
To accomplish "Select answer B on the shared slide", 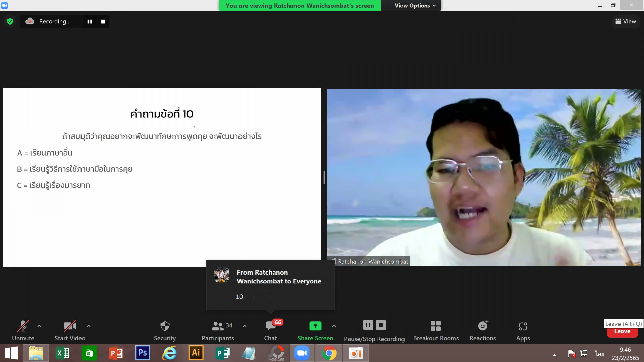I will 75,169.
